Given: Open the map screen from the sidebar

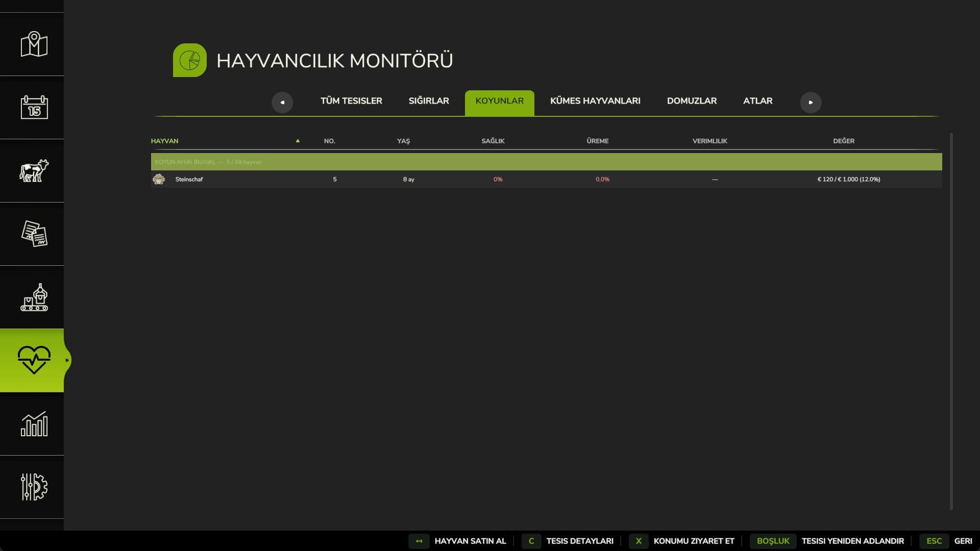Looking at the screenshot, I should point(34,44).
